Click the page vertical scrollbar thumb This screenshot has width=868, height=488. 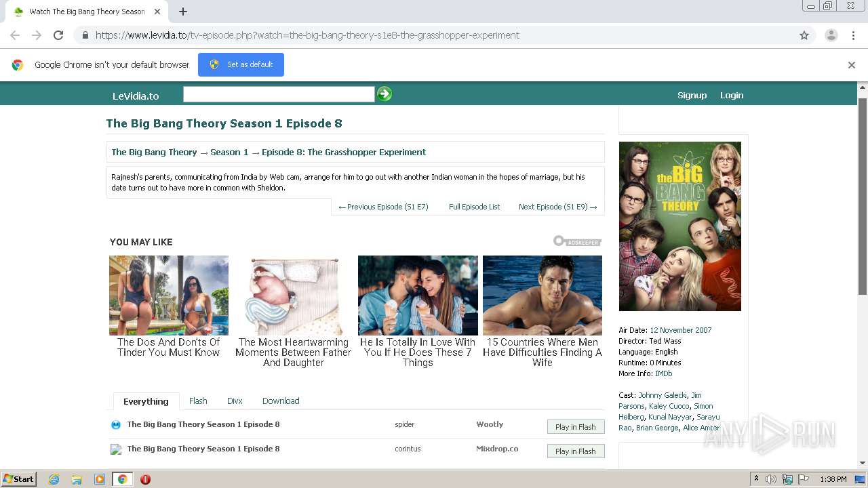(x=863, y=197)
